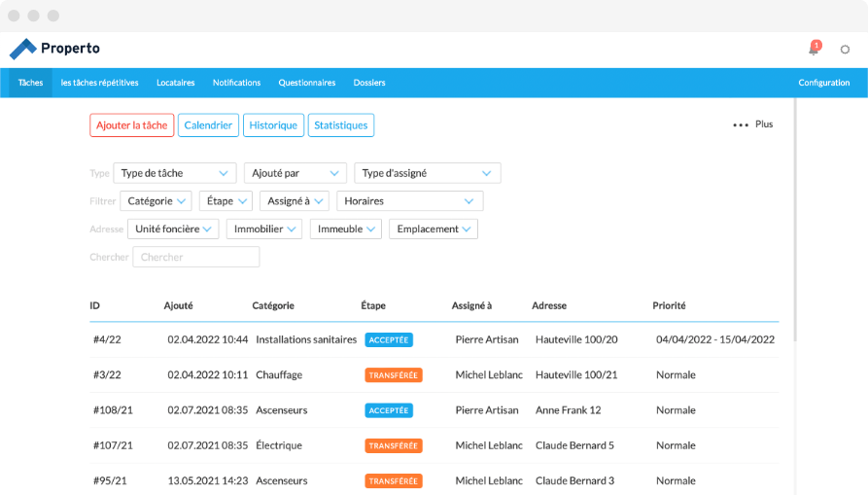This screenshot has width=868, height=495.
Task: Click the Priorité column header
Action: click(x=669, y=305)
